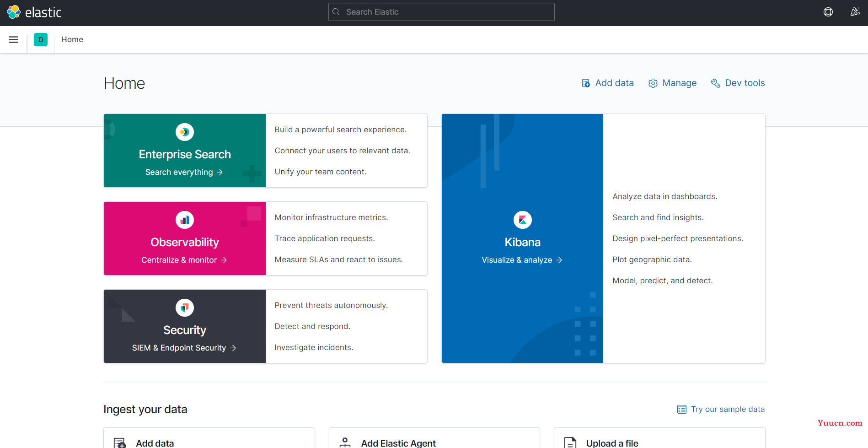Follow the Visualize & analyze link
The width and height of the screenshot is (868, 448).
click(522, 260)
